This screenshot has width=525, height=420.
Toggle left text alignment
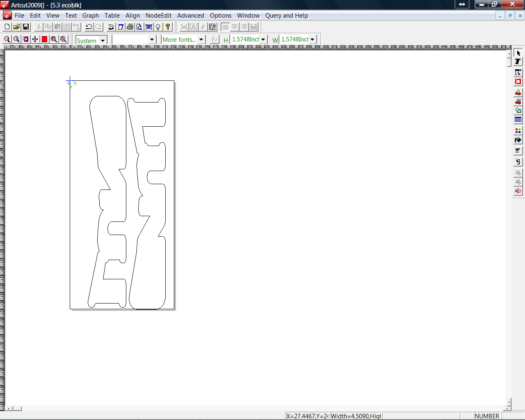(x=225, y=27)
